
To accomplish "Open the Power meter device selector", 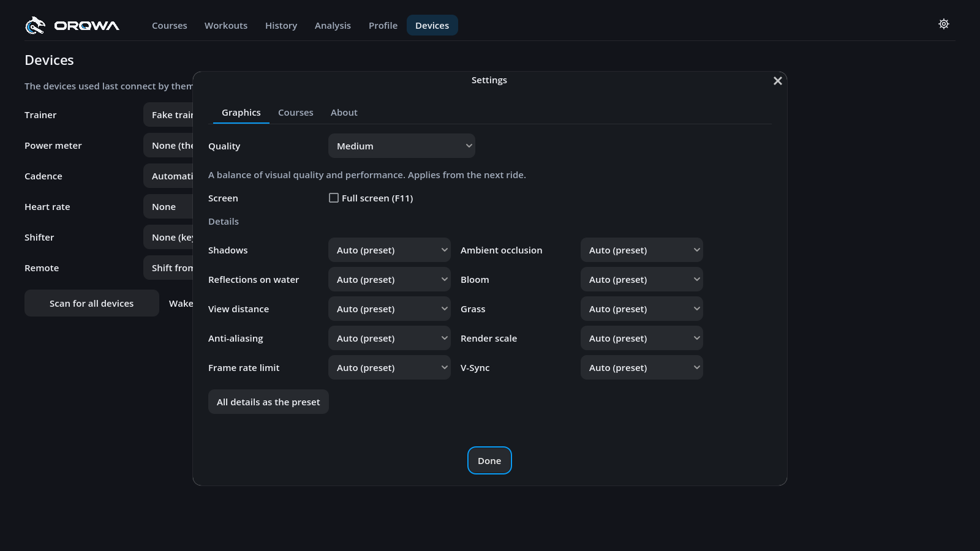I will pos(168,145).
